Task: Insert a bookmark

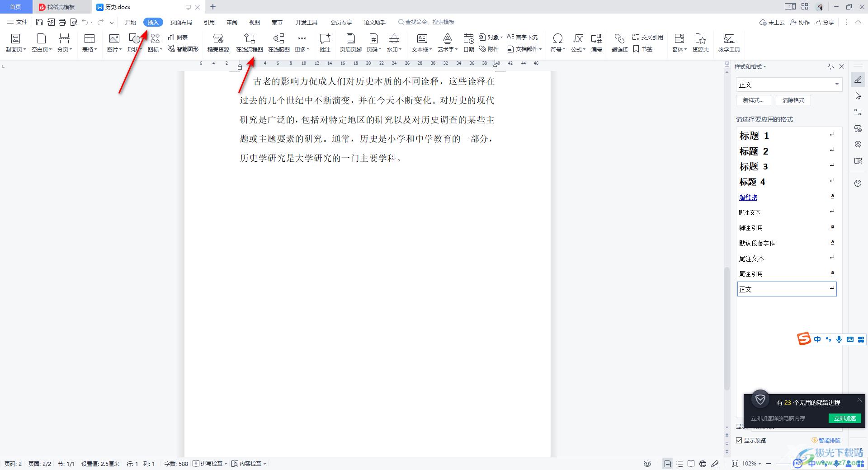Action: click(x=642, y=49)
